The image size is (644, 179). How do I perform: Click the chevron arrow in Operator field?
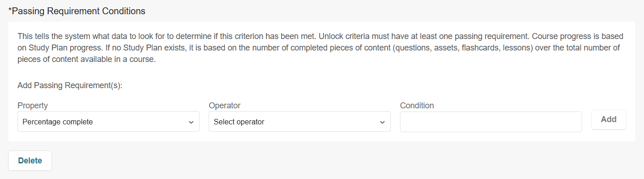[382, 122]
